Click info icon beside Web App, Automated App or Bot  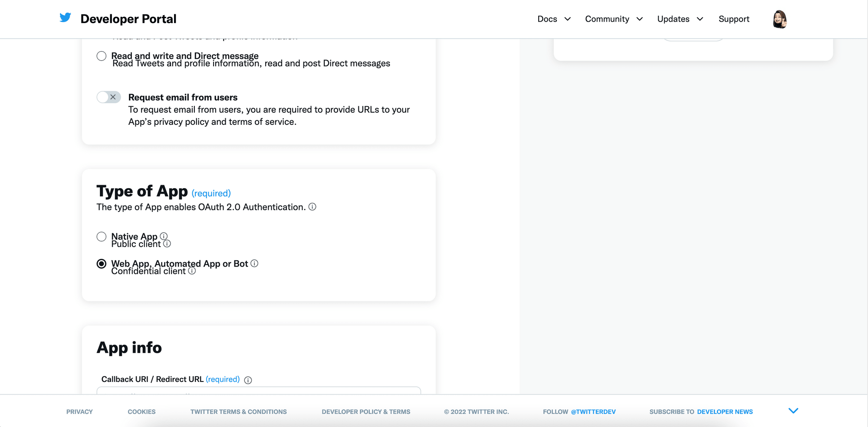(x=255, y=263)
